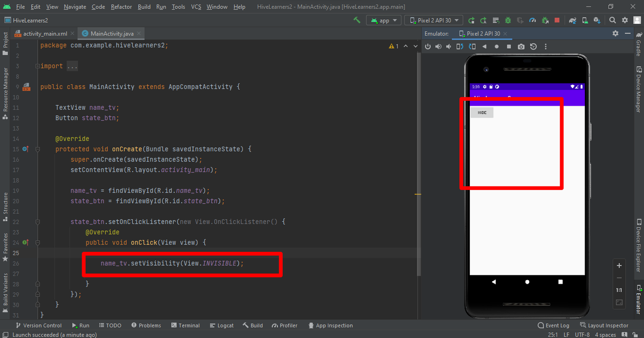Screen dimensions: 644x338
Task: Open the Event Log
Action: tap(553, 325)
